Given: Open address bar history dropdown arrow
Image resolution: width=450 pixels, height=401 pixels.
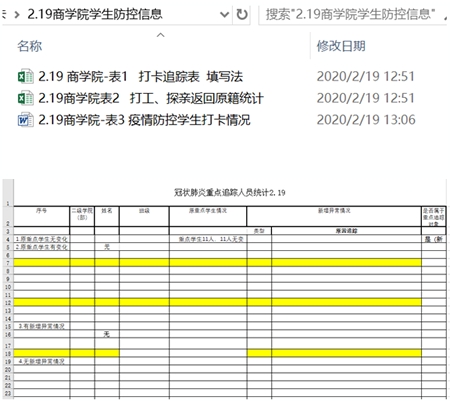Looking at the screenshot, I should click(x=224, y=15).
